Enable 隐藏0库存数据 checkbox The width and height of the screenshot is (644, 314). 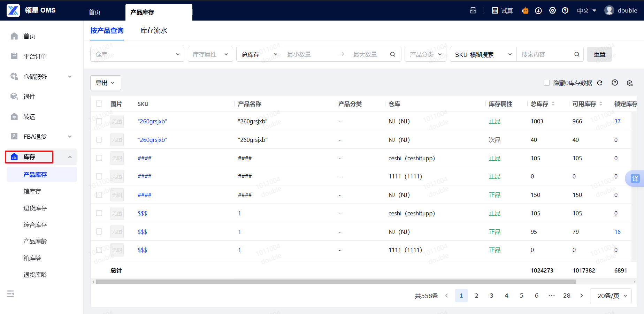tap(546, 83)
